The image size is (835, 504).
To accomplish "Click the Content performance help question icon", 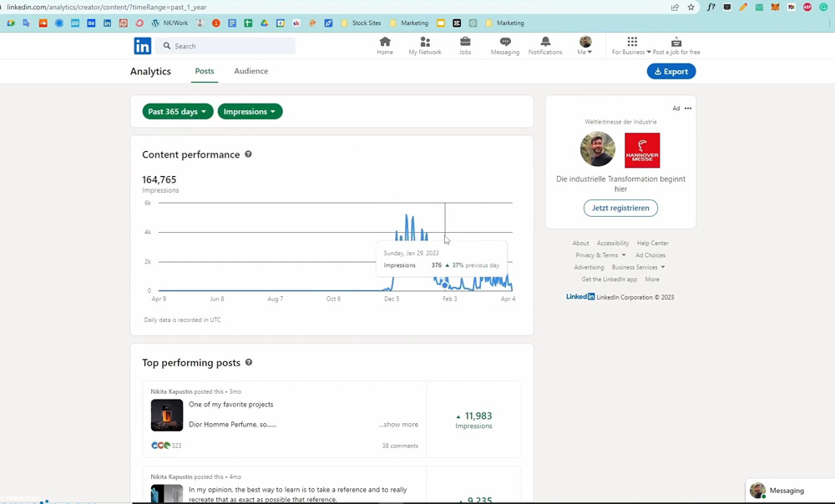I will [x=248, y=154].
